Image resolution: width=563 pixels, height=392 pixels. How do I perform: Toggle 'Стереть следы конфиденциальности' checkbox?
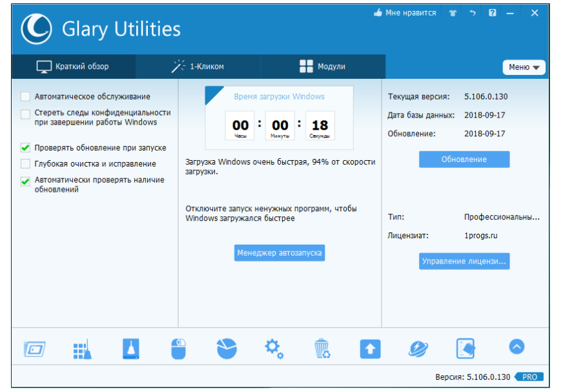click(x=25, y=114)
